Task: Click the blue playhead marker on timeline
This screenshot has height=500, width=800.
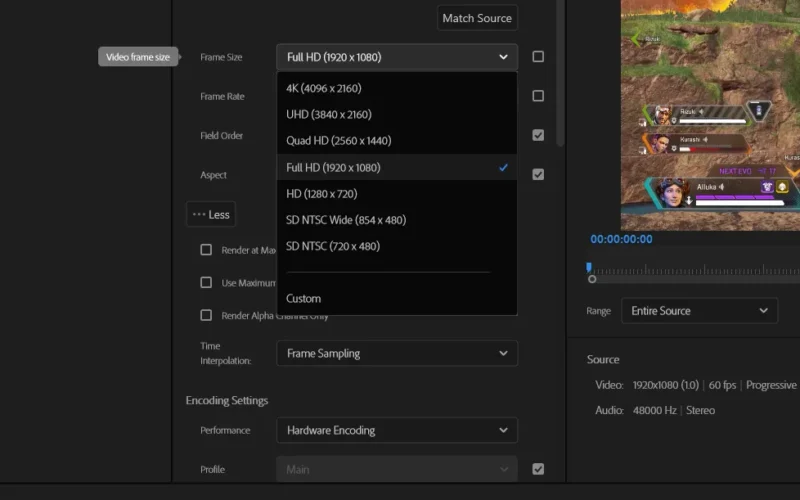Action: pyautogui.click(x=589, y=267)
